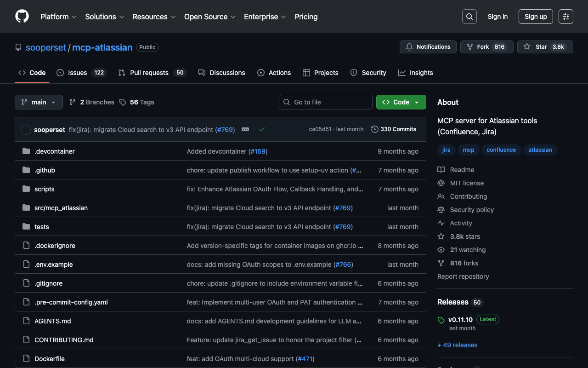Screen dimensions: 588x368
Task: Open the .devcontainer folder
Action: [54, 151]
